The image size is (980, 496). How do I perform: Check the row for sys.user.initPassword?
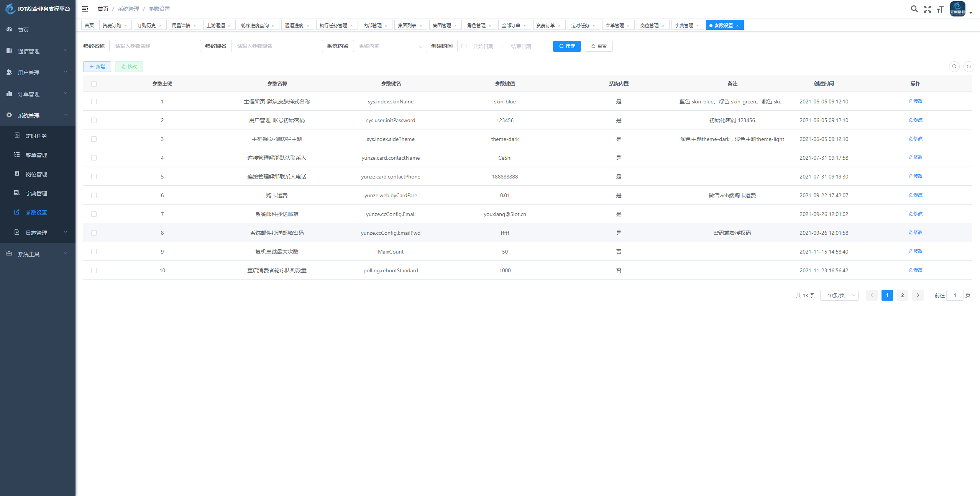coord(94,120)
